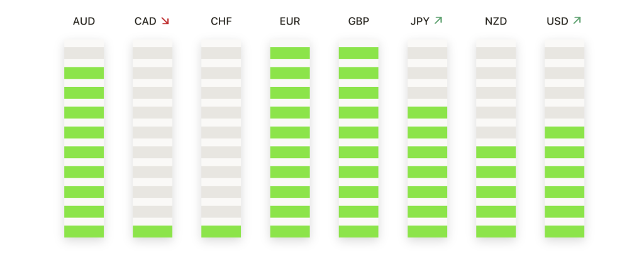Click the top gray segment of AUD meter
Image resolution: width=644 pixels, height=257 pixels.
tap(84, 53)
